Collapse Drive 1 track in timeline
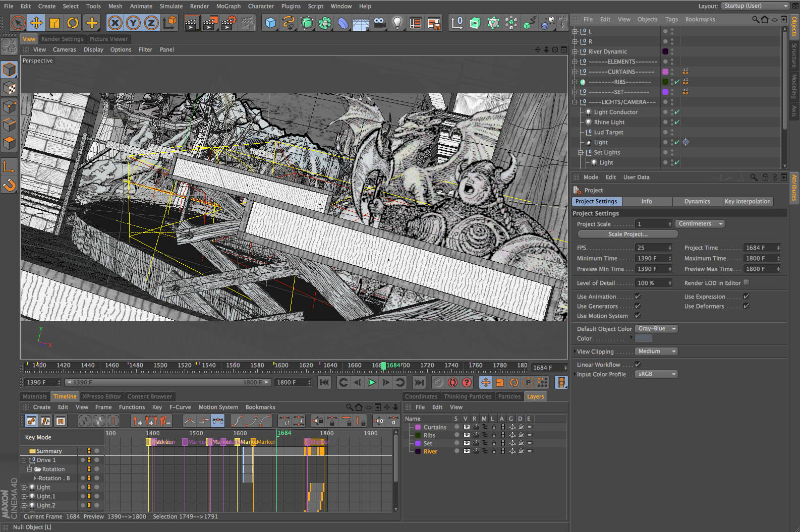The image size is (800, 532). (x=24, y=460)
